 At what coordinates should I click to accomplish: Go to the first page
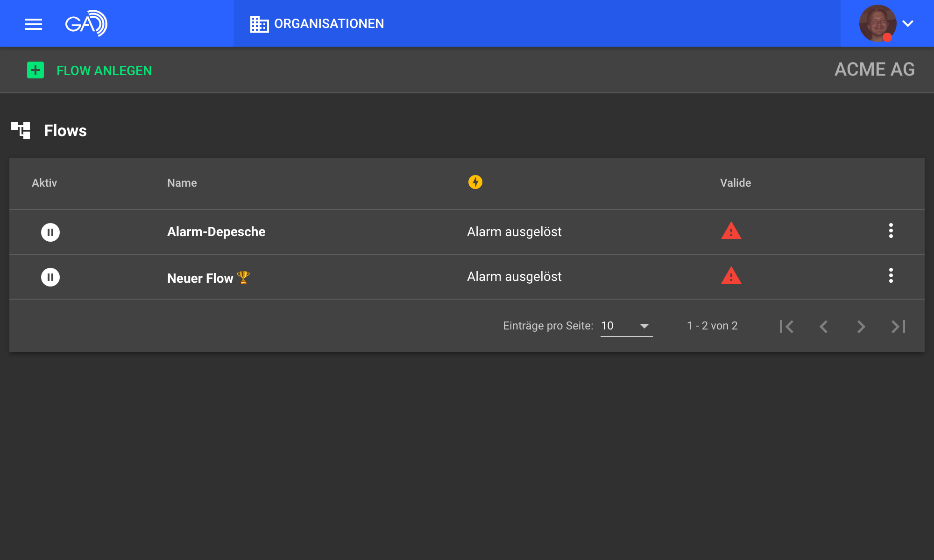click(786, 326)
